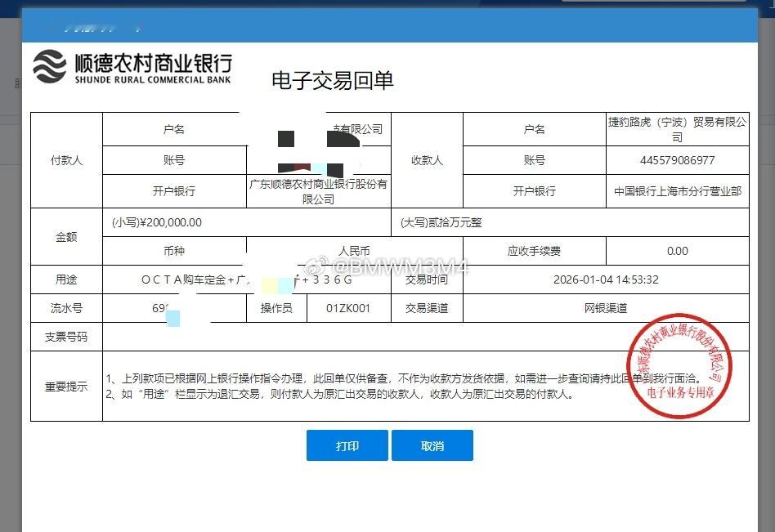
Task: Click the 付款人 header cell
Action: (x=66, y=160)
